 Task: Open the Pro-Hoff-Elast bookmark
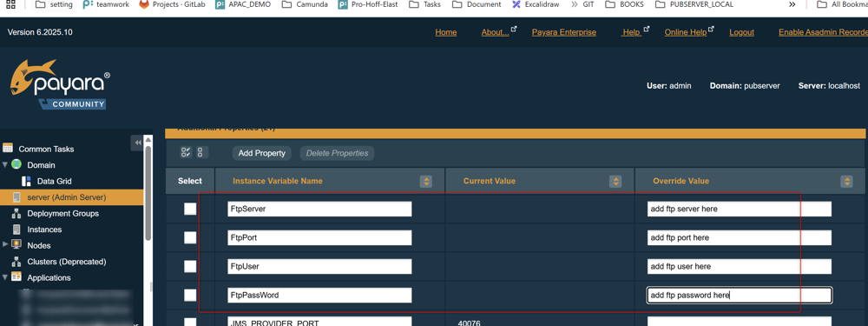[x=367, y=4]
